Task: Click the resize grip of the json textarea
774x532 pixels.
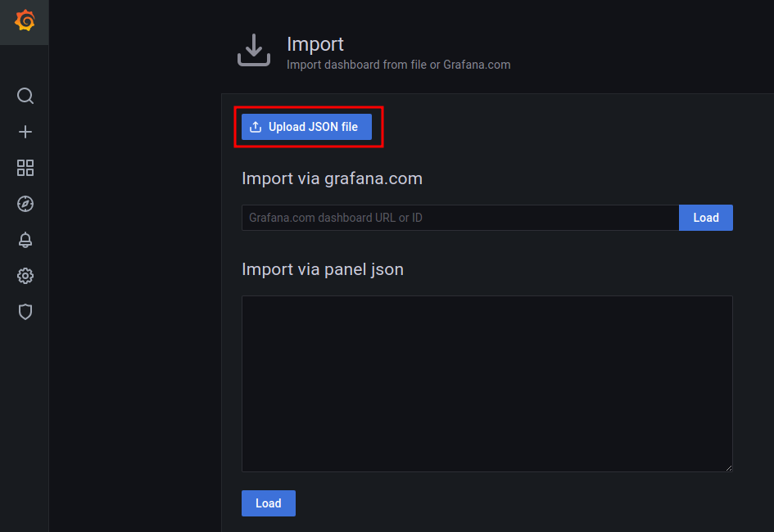Action: coord(728,467)
